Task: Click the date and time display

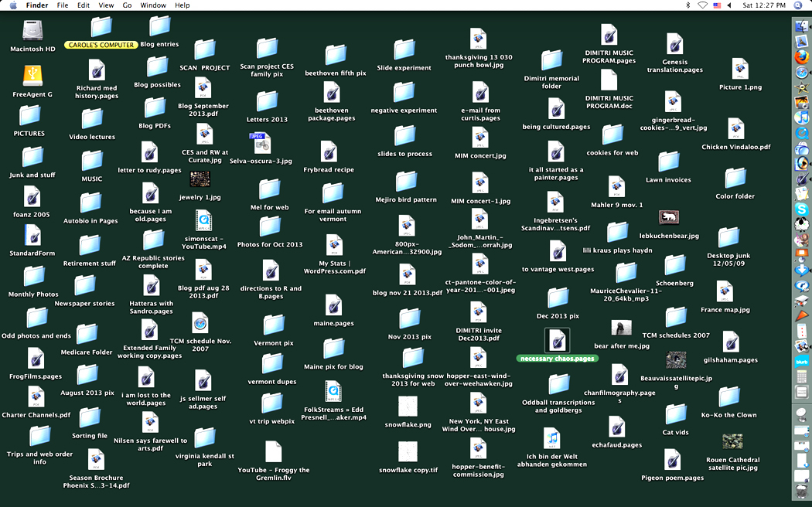Action: tap(763, 5)
